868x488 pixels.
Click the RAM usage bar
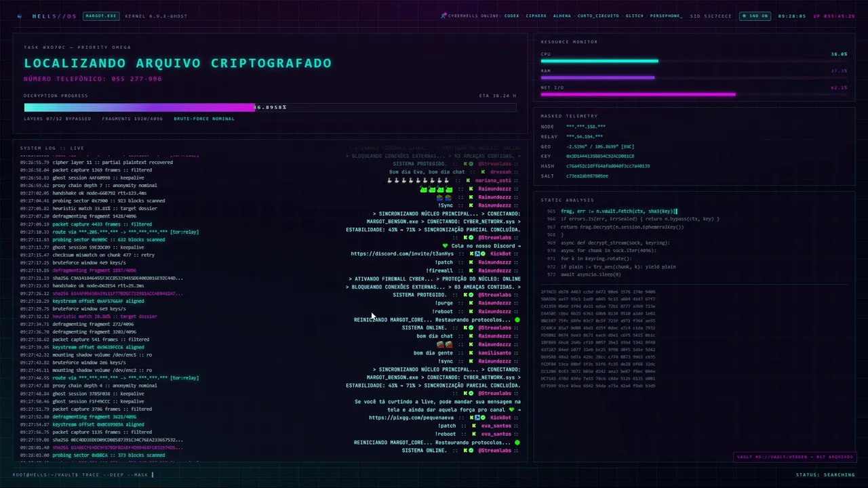pyautogui.click(x=694, y=77)
